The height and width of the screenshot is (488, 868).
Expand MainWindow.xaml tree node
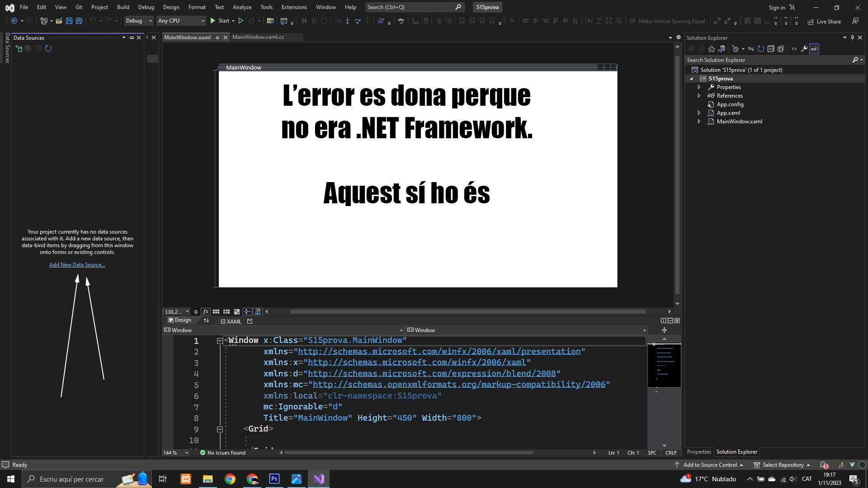click(699, 122)
